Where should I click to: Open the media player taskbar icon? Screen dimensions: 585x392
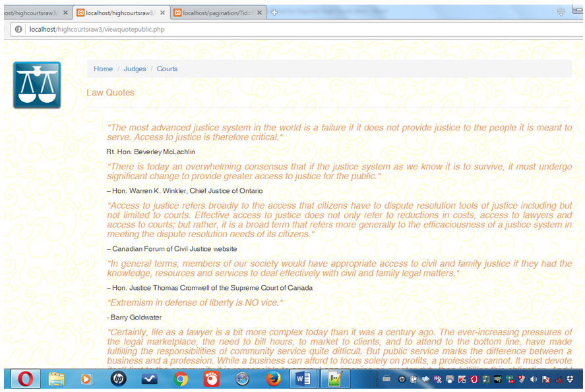[x=86, y=379]
